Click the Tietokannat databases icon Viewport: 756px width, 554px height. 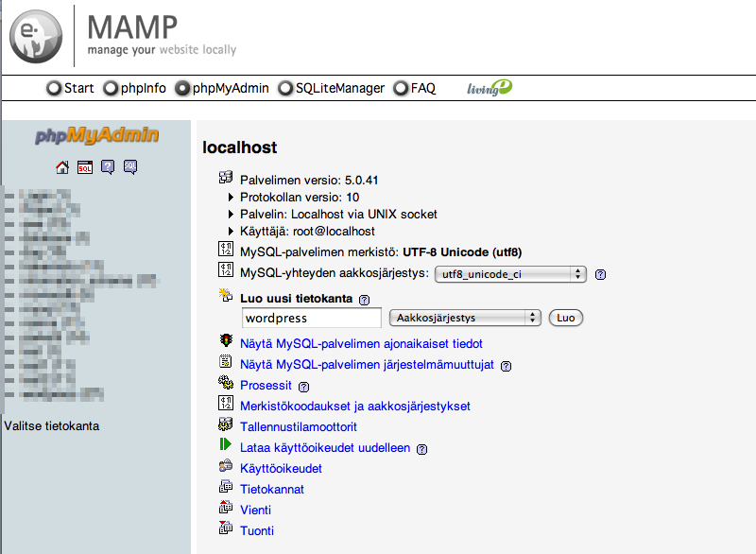(x=226, y=486)
